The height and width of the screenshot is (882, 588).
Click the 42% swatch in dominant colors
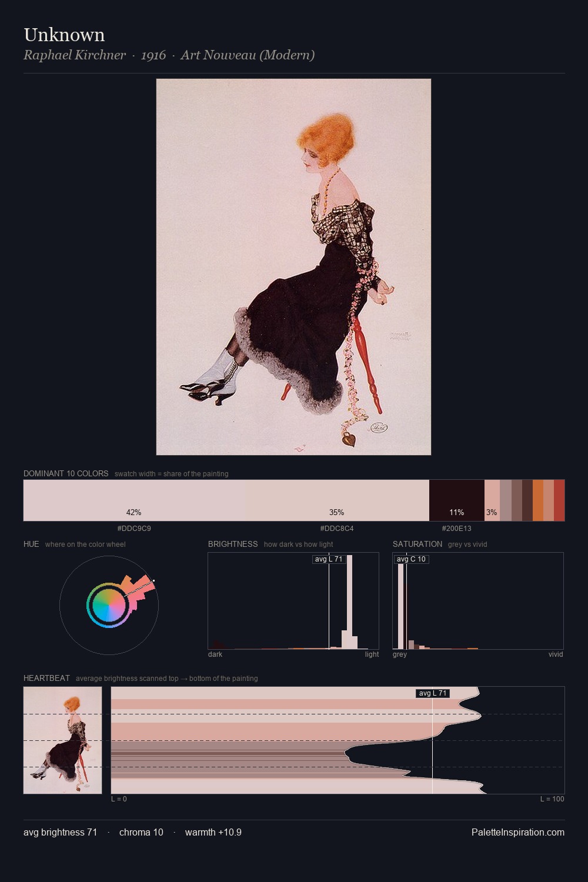(x=134, y=500)
